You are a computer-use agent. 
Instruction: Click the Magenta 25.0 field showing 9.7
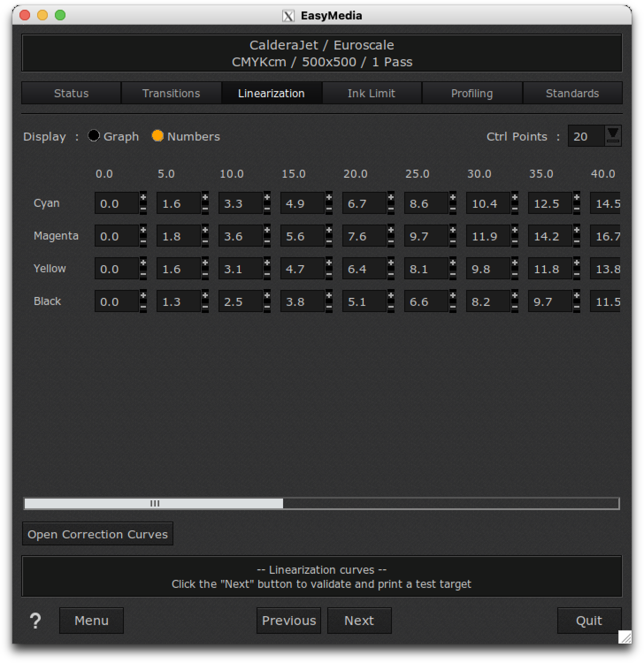[x=426, y=236]
